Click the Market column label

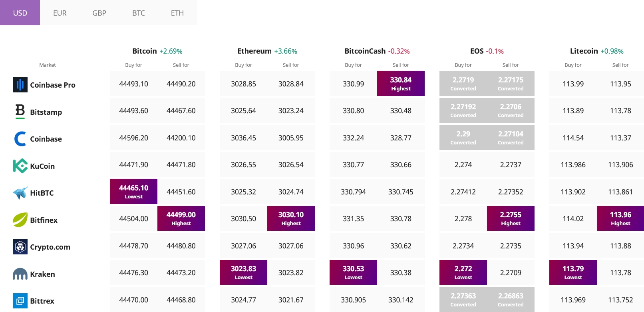[x=48, y=65]
